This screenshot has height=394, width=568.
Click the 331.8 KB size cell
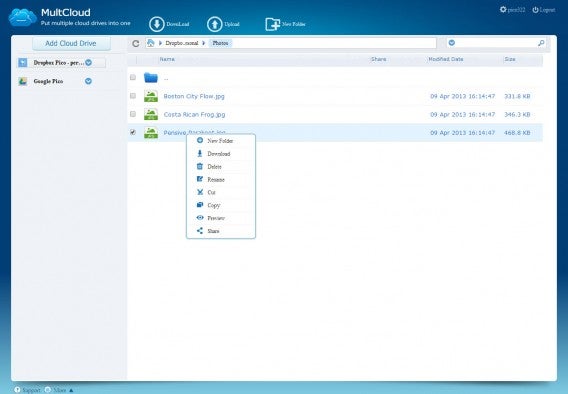point(517,96)
